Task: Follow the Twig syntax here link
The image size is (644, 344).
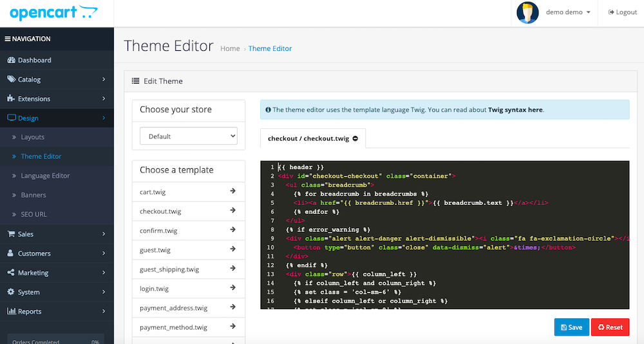Action: (x=515, y=110)
